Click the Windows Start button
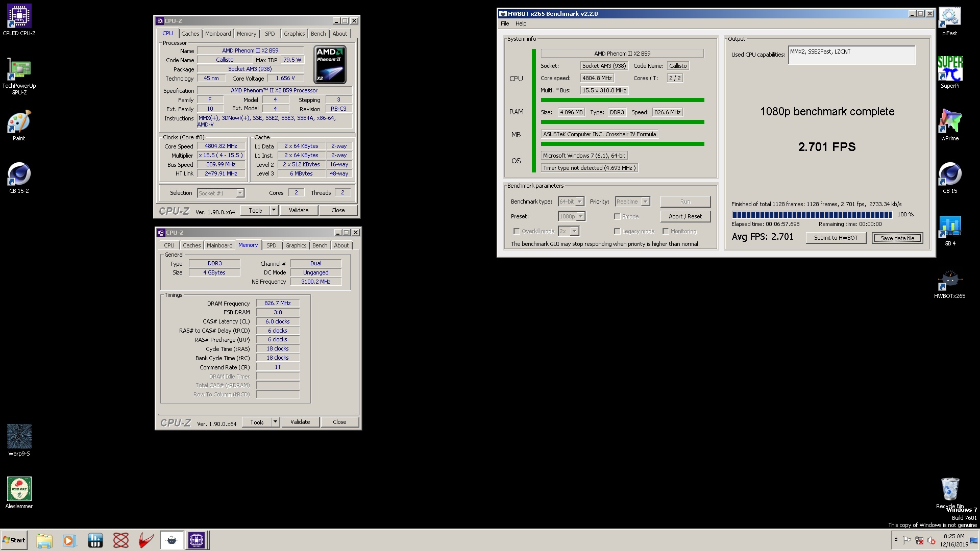Viewport: 980px width, 551px height. 14,540
